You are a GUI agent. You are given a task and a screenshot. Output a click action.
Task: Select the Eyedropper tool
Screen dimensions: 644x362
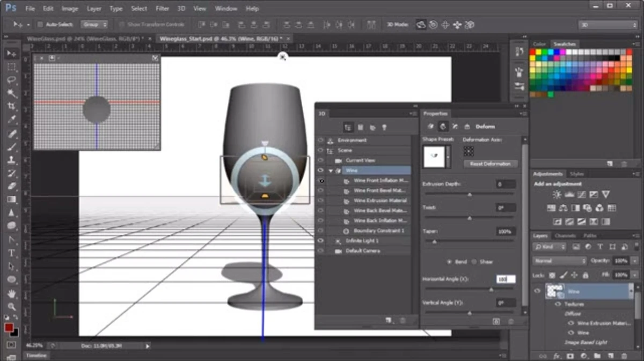11,120
